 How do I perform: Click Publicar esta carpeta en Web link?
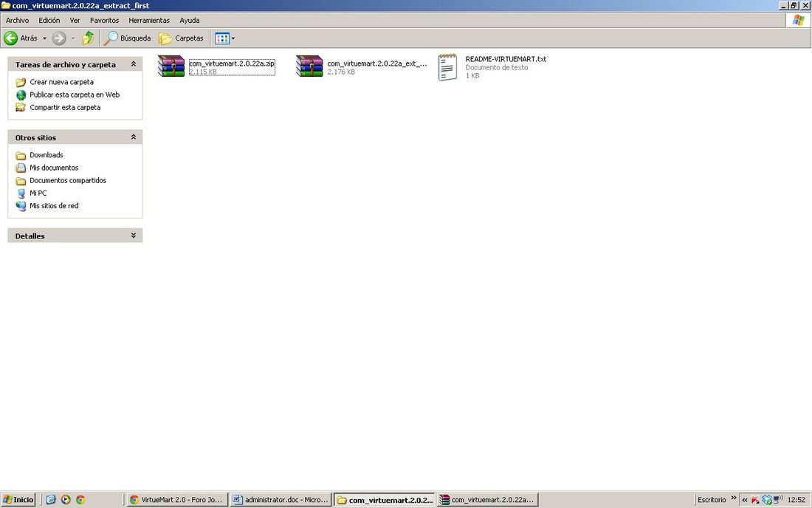(x=75, y=95)
